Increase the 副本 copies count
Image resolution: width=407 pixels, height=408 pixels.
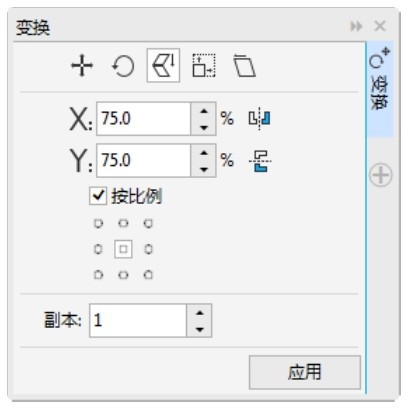[199, 313]
